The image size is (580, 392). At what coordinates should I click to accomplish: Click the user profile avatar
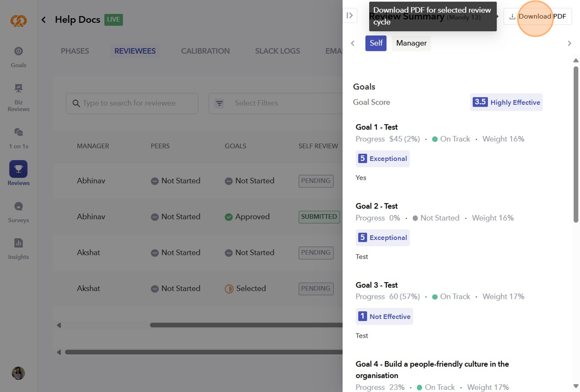pos(18,373)
